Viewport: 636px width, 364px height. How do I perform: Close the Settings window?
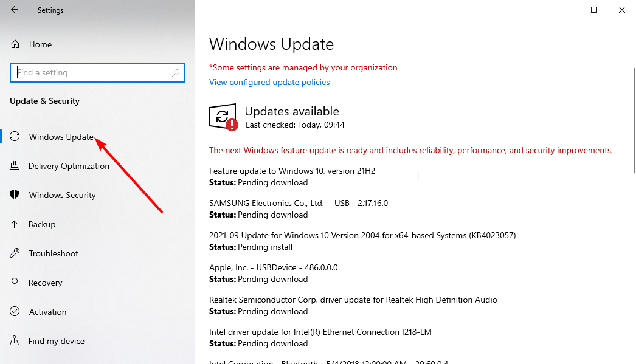tap(622, 10)
